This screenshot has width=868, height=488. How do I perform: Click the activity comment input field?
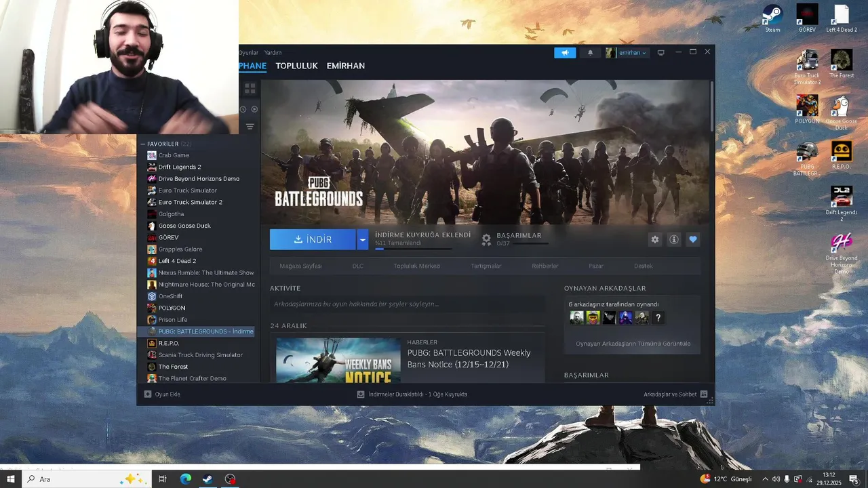point(407,304)
